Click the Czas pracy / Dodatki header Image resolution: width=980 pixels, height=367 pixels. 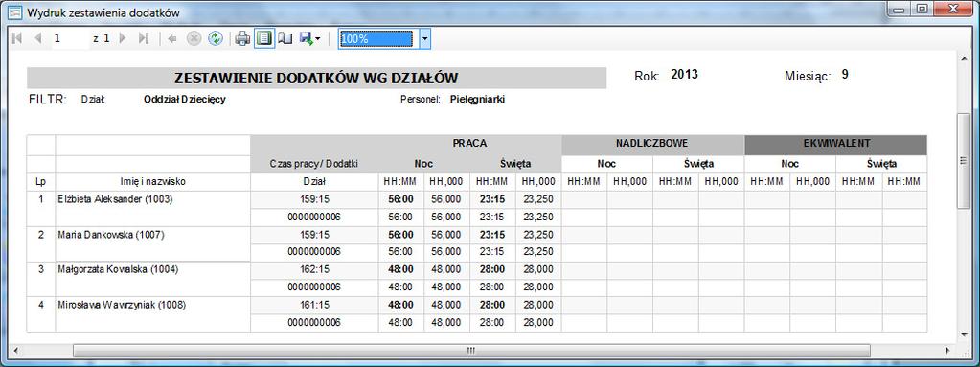click(x=314, y=164)
